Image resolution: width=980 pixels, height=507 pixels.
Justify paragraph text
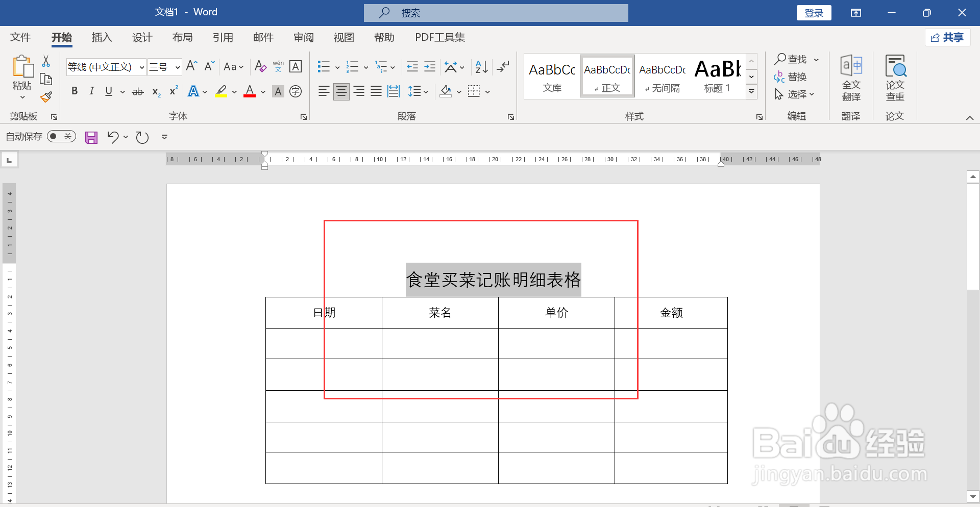[x=376, y=91]
